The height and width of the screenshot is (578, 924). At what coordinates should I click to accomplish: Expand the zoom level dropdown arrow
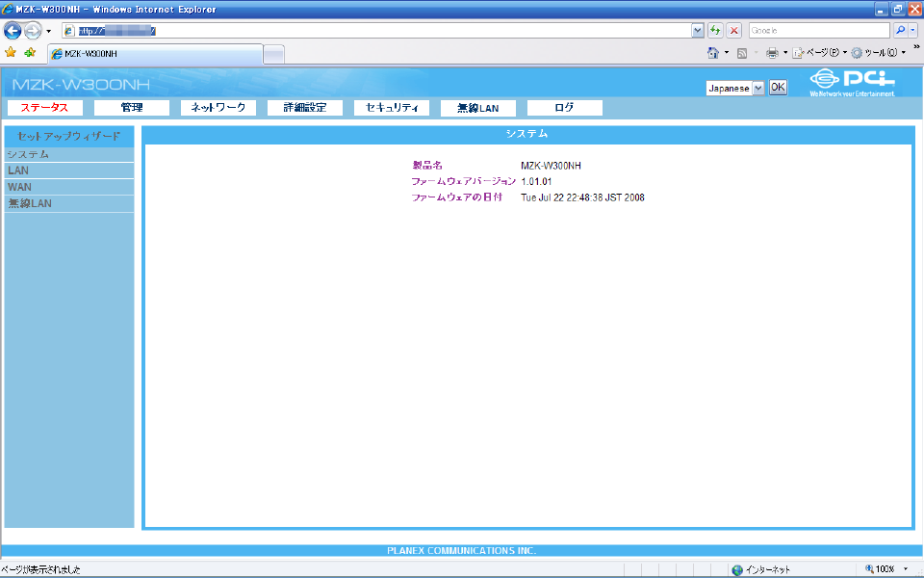[x=906, y=569]
